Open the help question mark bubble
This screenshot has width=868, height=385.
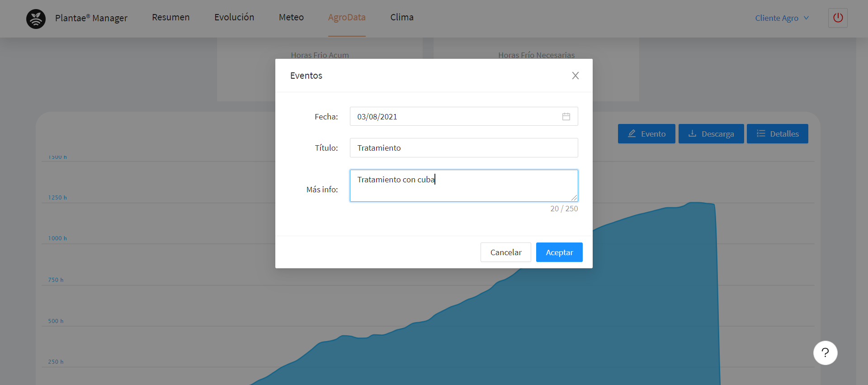[x=825, y=353]
